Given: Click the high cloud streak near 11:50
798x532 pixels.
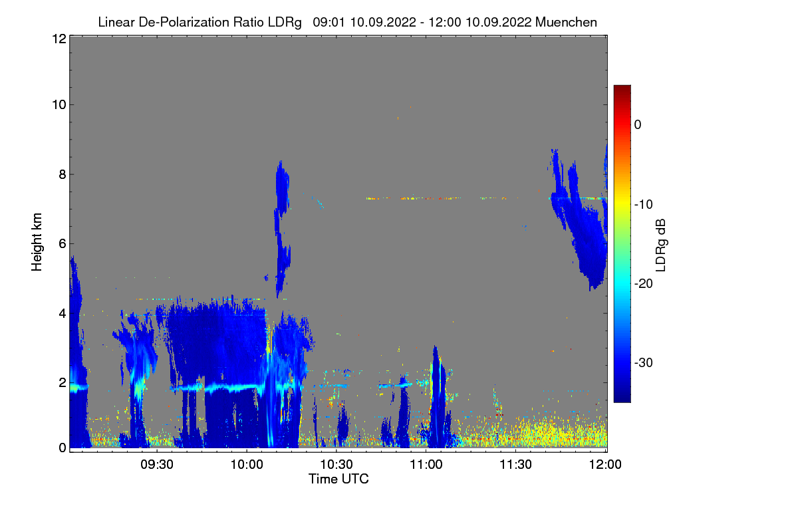Looking at the screenshot, I should click(580, 219).
